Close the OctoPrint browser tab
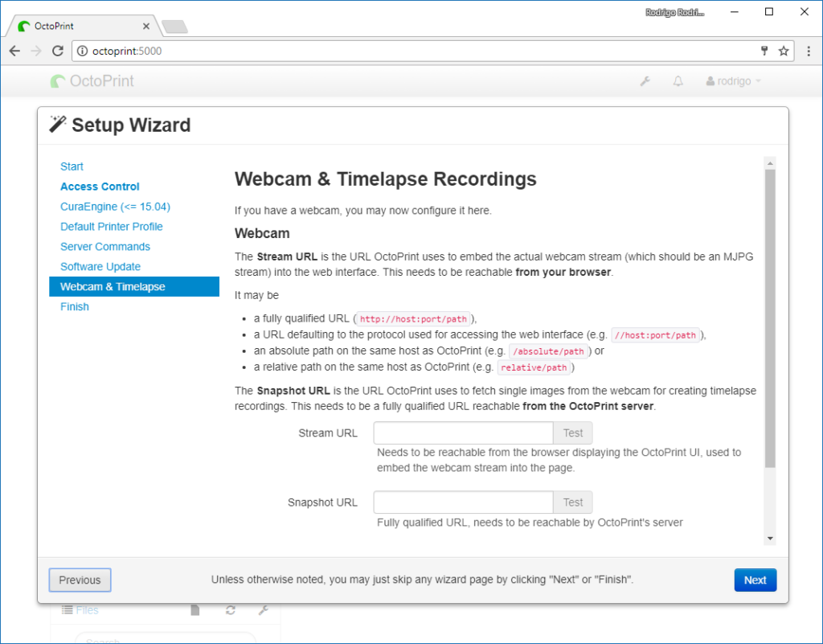823x644 pixels. coord(146,26)
